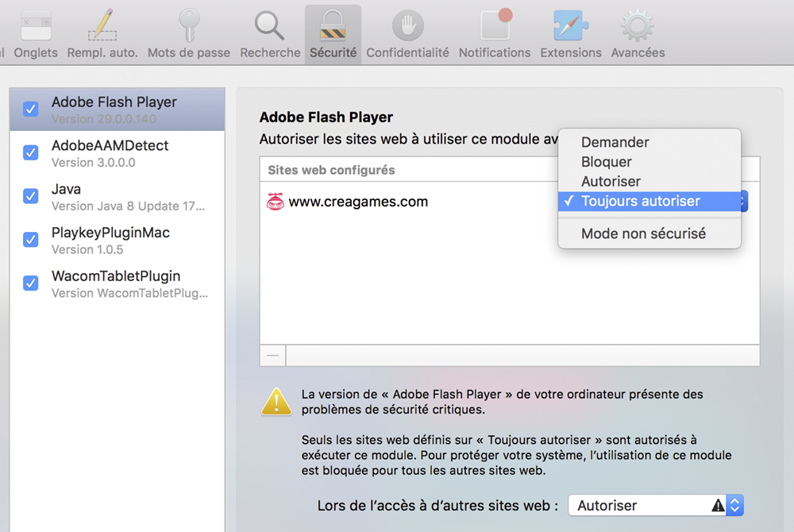
Task: Select the www.creagames.com site row
Action: [358, 202]
